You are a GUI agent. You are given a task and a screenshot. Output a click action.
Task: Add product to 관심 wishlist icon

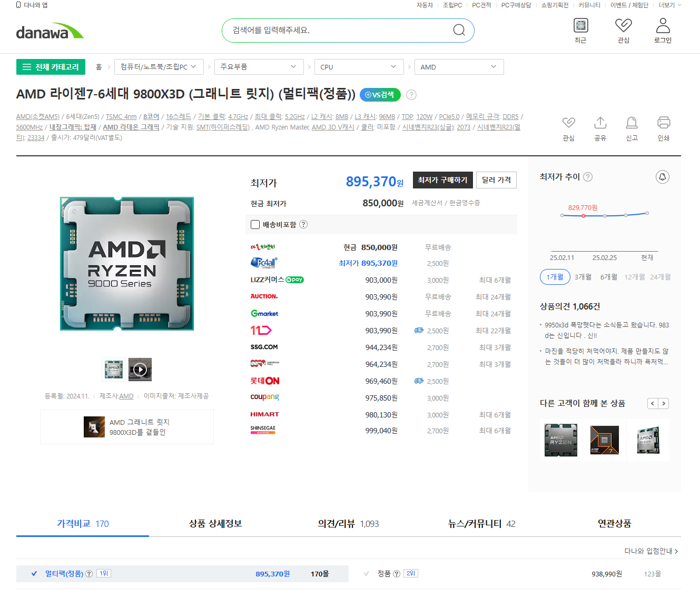pos(568,123)
